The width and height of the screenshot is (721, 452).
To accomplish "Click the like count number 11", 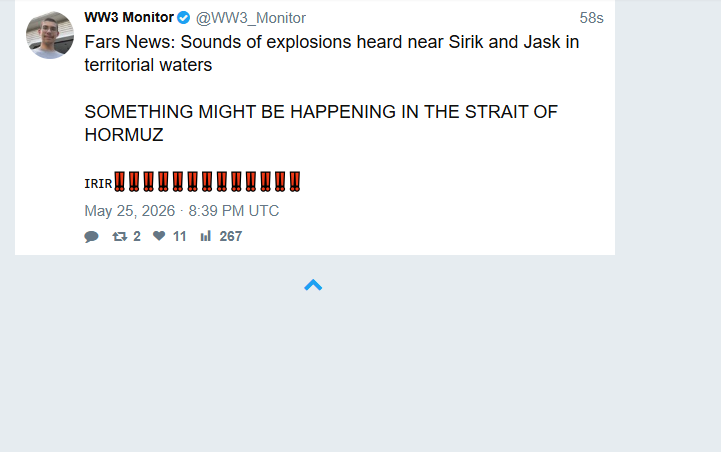I will [179, 236].
